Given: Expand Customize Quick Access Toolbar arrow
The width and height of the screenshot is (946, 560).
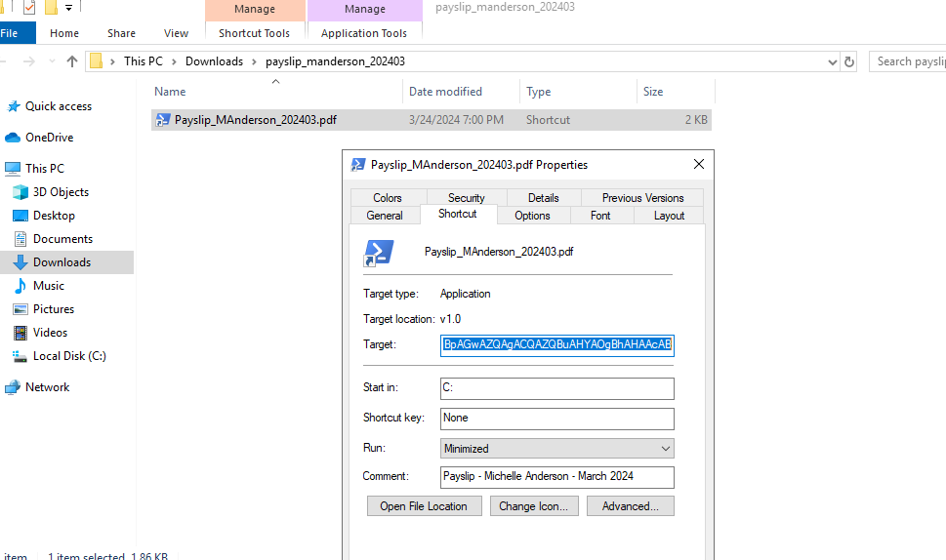Looking at the screenshot, I should pos(69,9).
